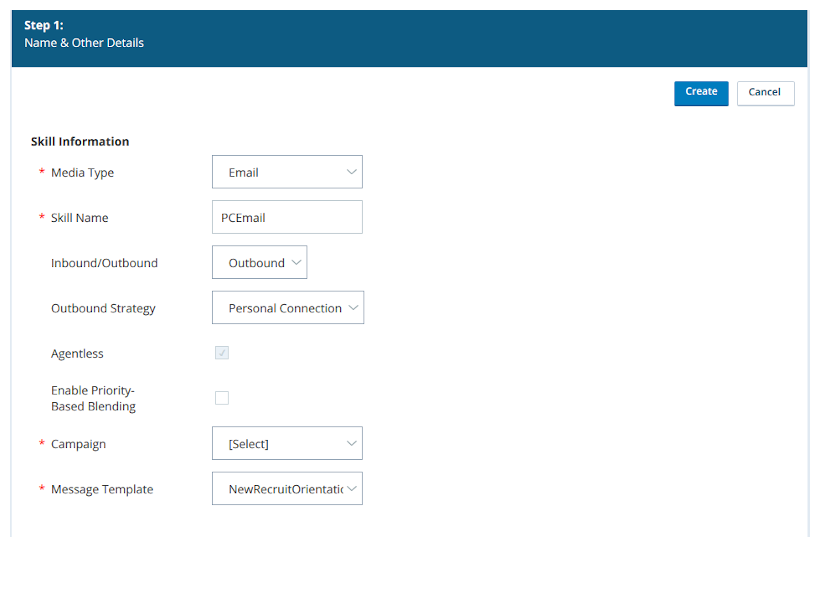The image size is (822, 600).
Task: Toggle the Agentless checkbox
Action: click(222, 353)
